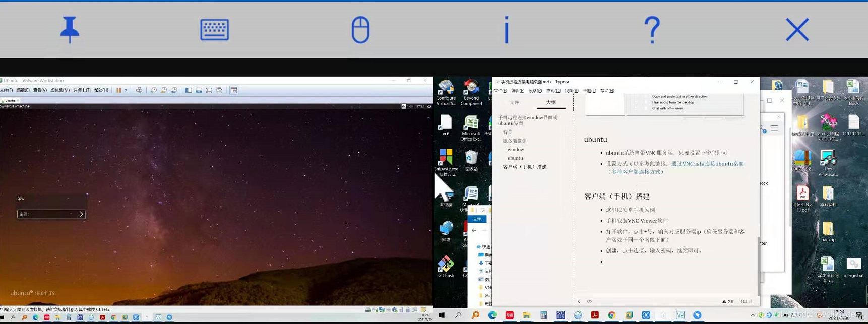Screen dimensions: 868x324
Task: Select 背景 in Typora outline
Action: click(508, 132)
